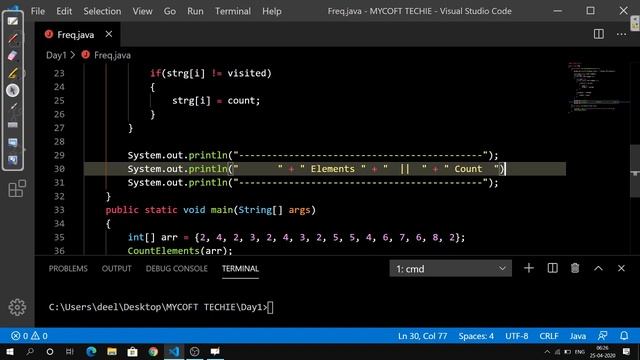The image size is (640, 360).
Task: Click 'public static void main' on line 33
Action: coord(169,210)
